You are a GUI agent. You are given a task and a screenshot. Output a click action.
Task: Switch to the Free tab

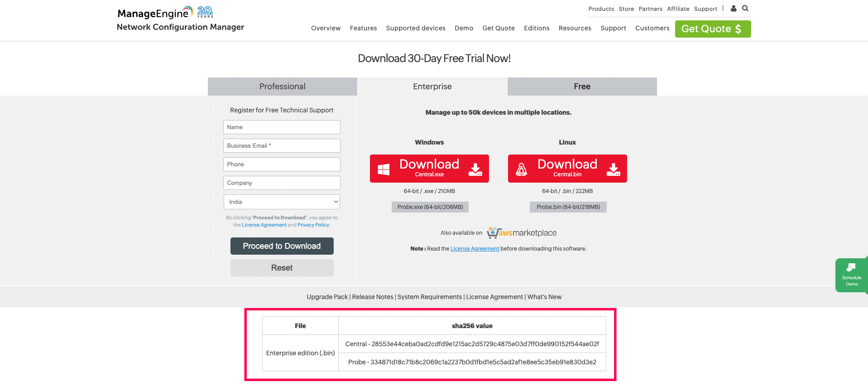pyautogui.click(x=582, y=87)
